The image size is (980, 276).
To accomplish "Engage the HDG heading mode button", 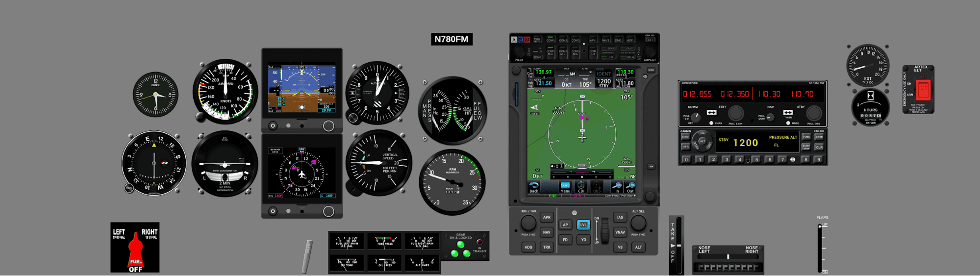I will [x=528, y=247].
